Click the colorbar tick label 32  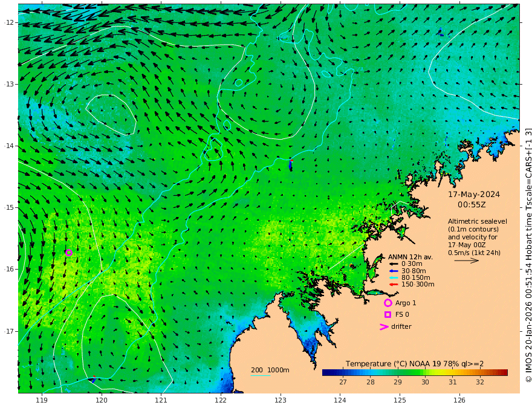480,382
